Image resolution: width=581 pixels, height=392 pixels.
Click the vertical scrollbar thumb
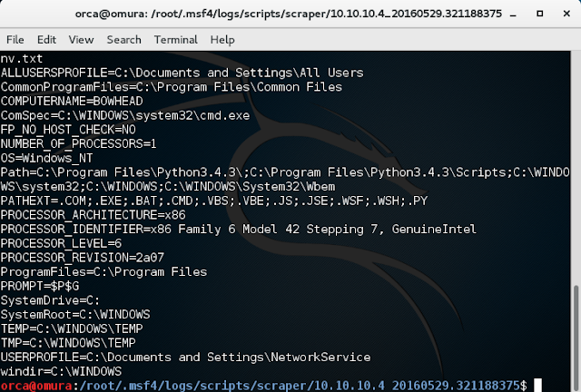[576, 338]
